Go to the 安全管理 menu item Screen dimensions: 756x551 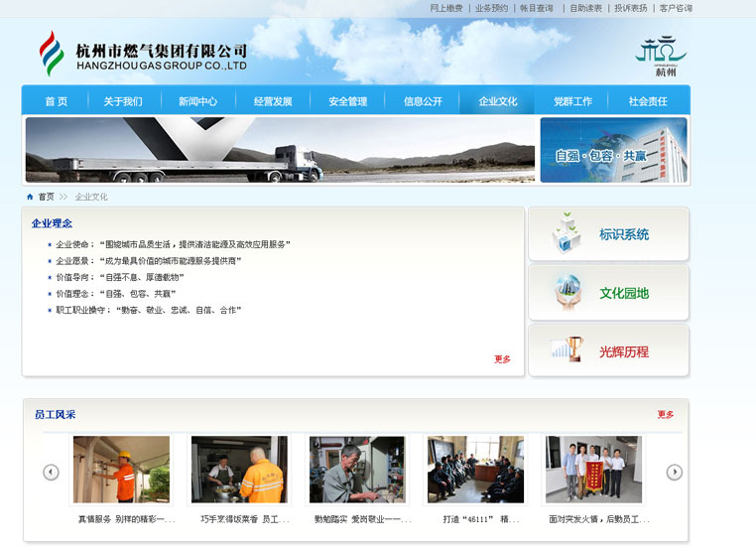pos(348,101)
